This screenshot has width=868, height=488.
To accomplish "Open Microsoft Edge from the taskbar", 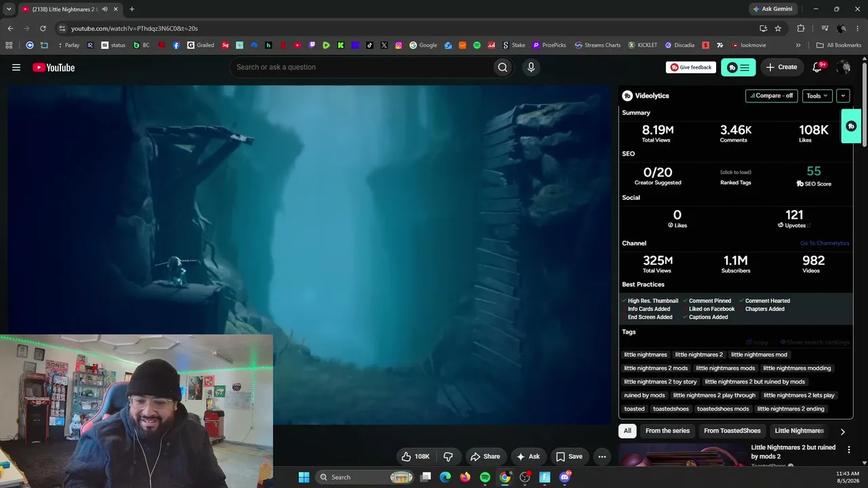I will (x=445, y=477).
